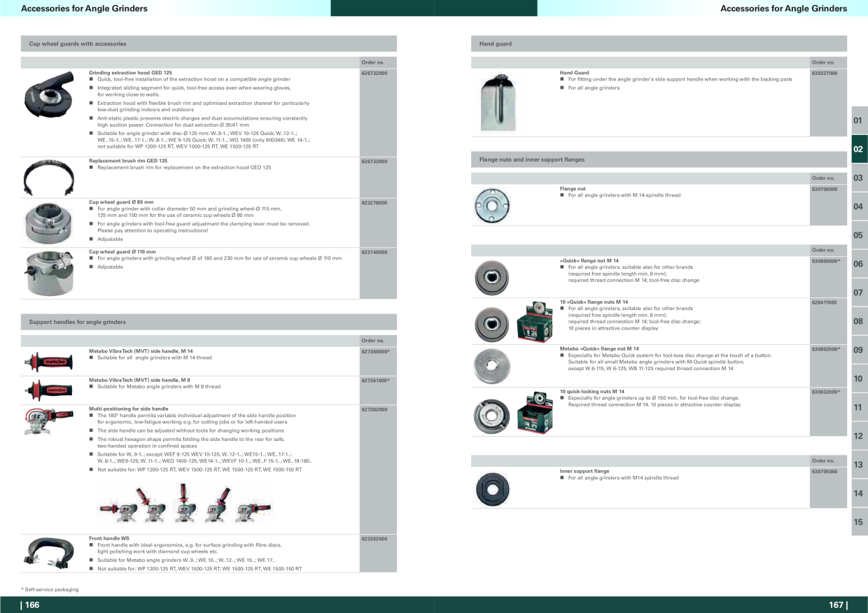Select order number 623140000
Screen dimensions: 868x613
pyautogui.click(x=374, y=252)
